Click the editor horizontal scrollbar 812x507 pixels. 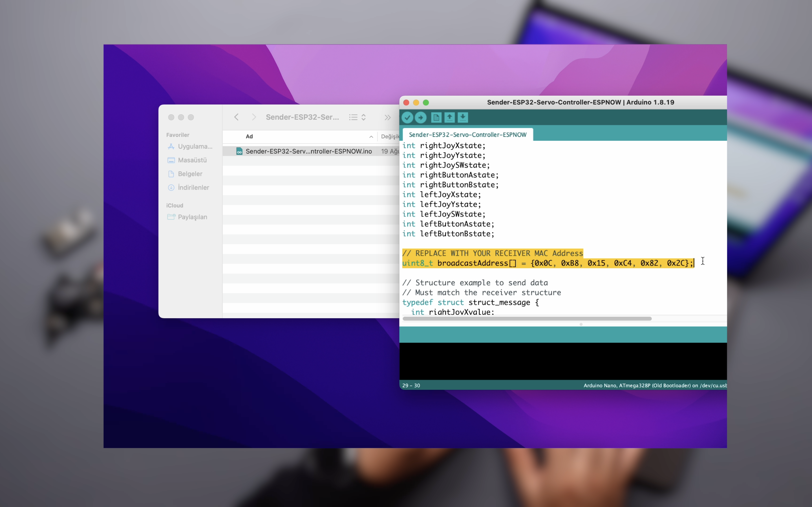click(527, 319)
